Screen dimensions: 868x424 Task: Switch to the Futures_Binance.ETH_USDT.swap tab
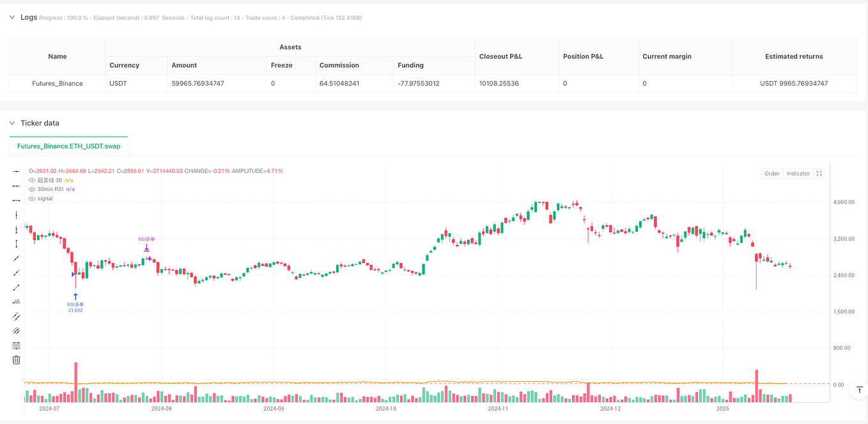68,146
